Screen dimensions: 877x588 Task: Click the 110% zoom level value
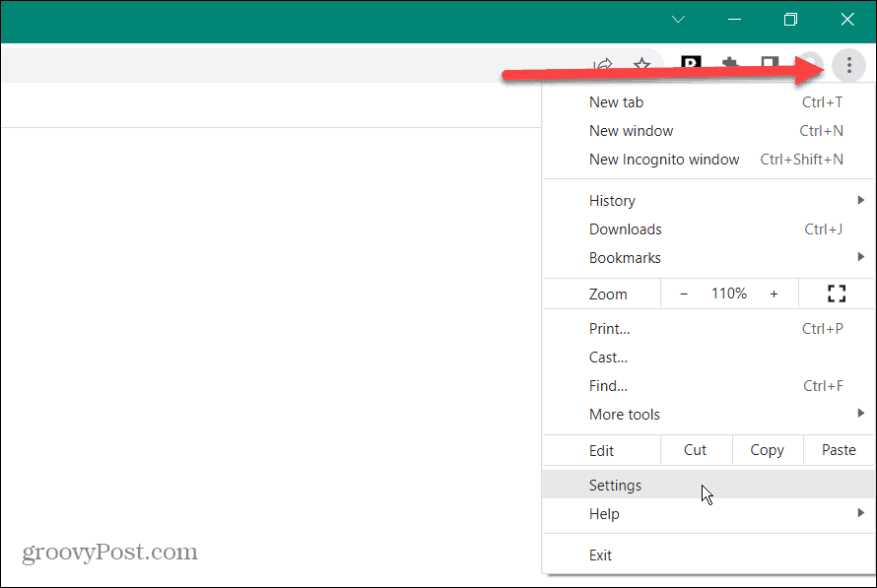pos(729,294)
